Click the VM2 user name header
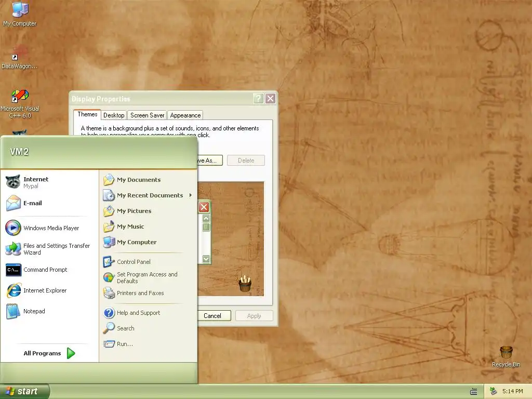Viewport: 532px width, 399px height. [19, 152]
